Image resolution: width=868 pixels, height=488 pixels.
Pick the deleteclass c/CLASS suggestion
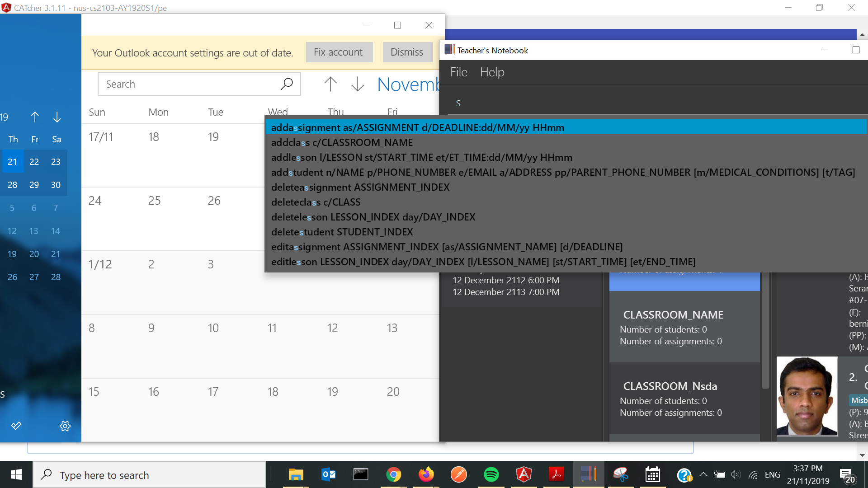tap(316, 202)
